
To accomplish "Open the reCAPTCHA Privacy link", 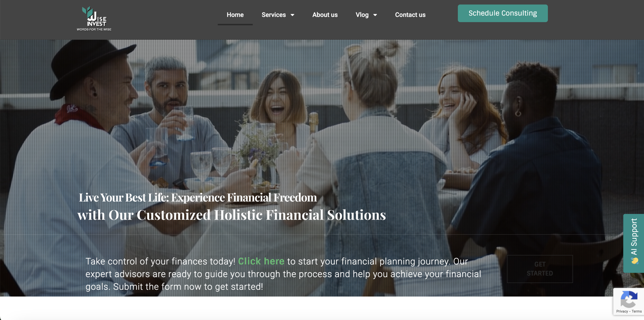I will coord(622,311).
